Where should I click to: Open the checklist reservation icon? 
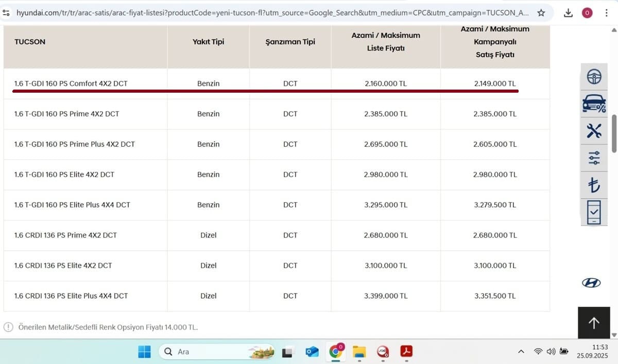(594, 212)
